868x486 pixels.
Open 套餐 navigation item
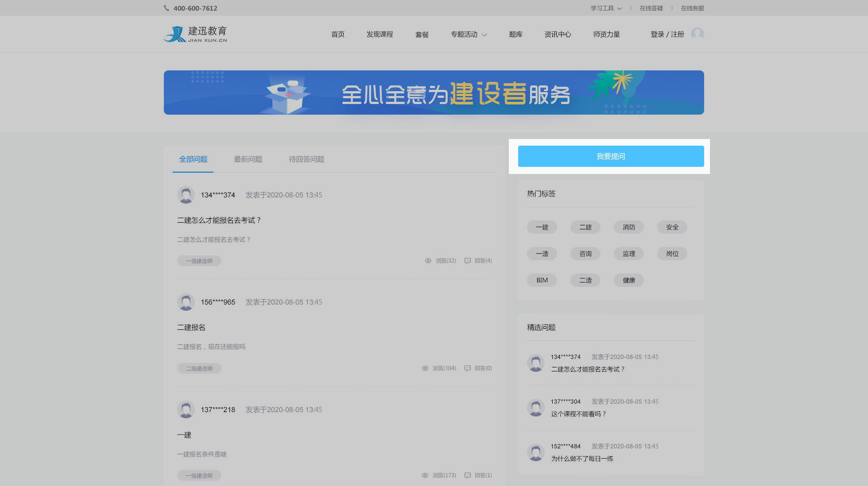pyautogui.click(x=422, y=34)
